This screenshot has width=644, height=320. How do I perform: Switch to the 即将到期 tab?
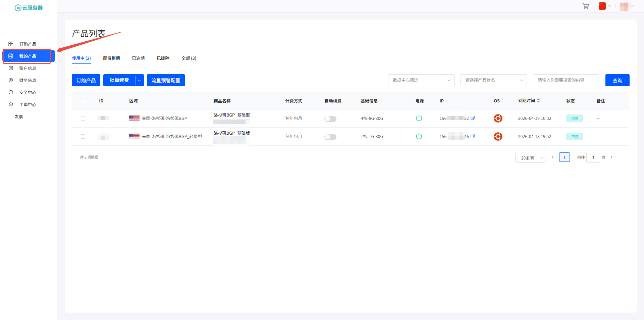point(111,58)
